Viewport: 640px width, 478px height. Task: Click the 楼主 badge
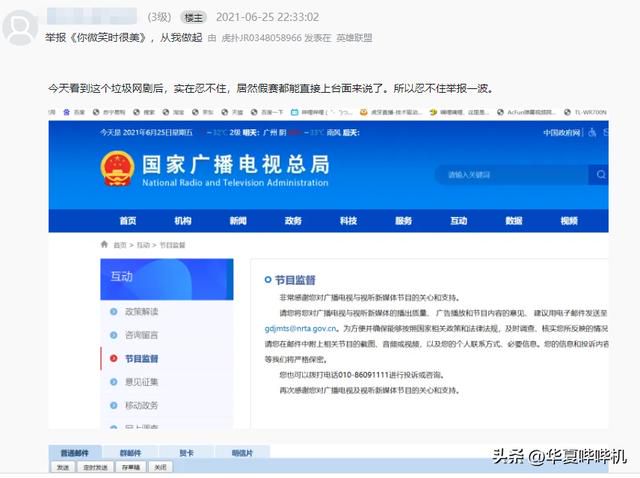pyautogui.click(x=193, y=18)
